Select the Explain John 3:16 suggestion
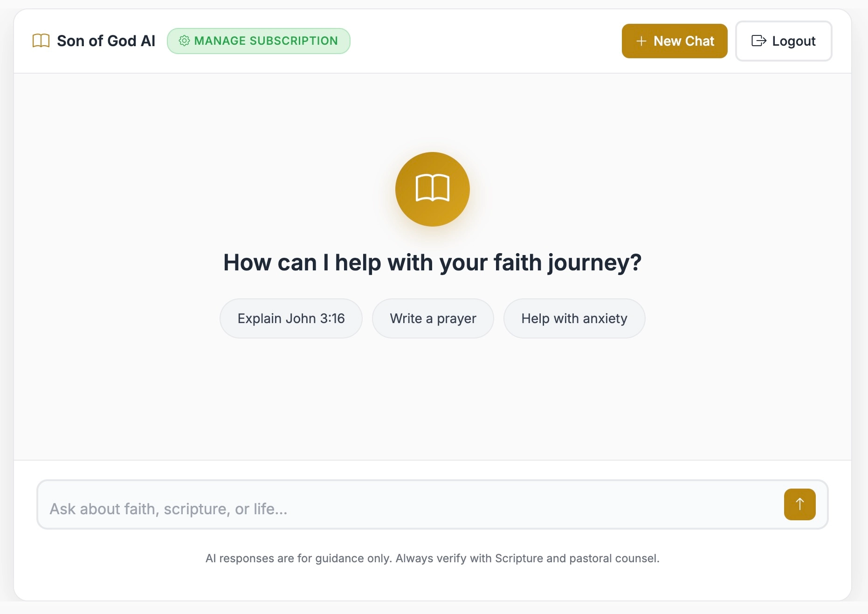The image size is (868, 614). point(291,318)
